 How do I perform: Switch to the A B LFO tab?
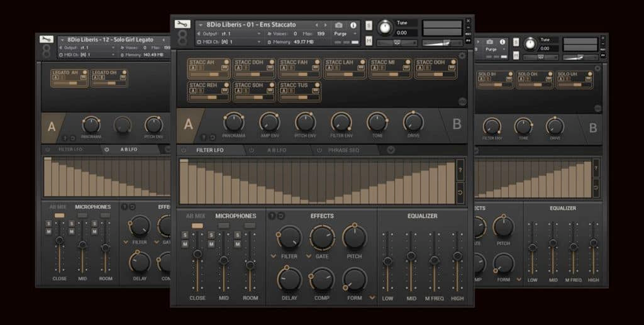[277, 150]
